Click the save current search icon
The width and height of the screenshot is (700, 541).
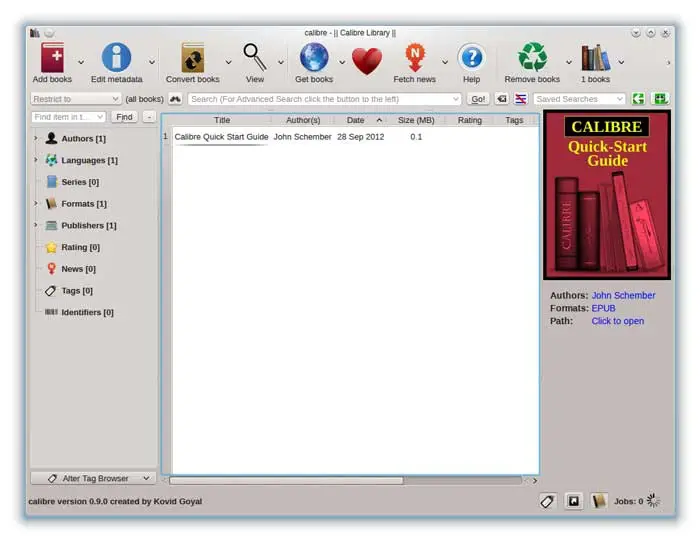(660, 99)
